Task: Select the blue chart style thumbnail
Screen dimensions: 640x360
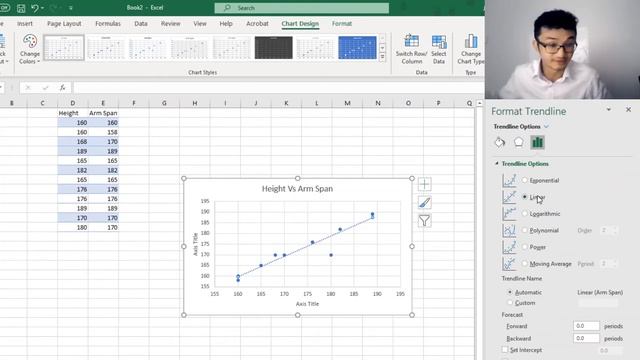Action: tap(357, 48)
